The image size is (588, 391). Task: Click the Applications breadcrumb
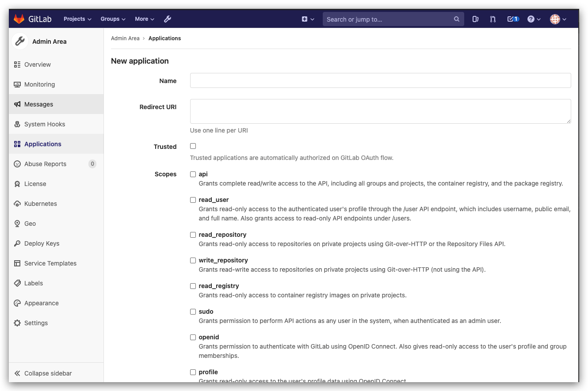click(x=164, y=38)
